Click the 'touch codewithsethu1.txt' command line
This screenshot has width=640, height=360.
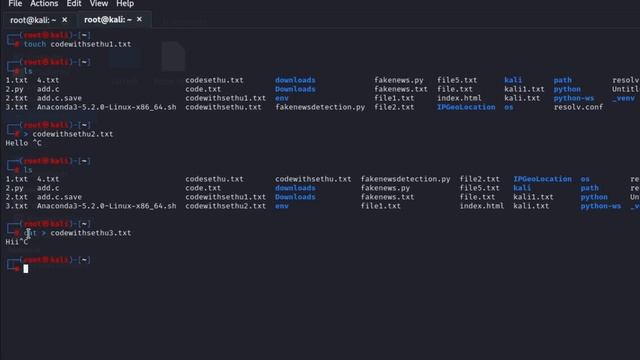coord(78,44)
